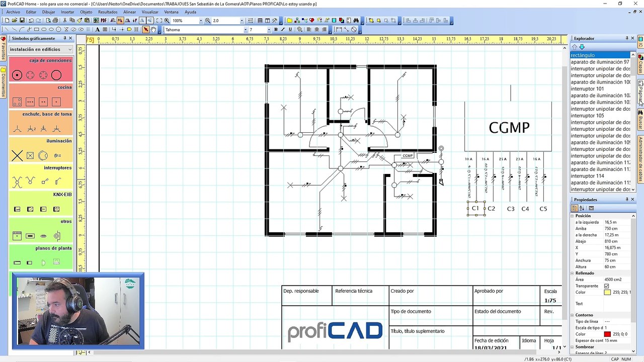Screen dimensions: 644x362
Task: Click the Undo arrow icon
Action: (31, 21)
